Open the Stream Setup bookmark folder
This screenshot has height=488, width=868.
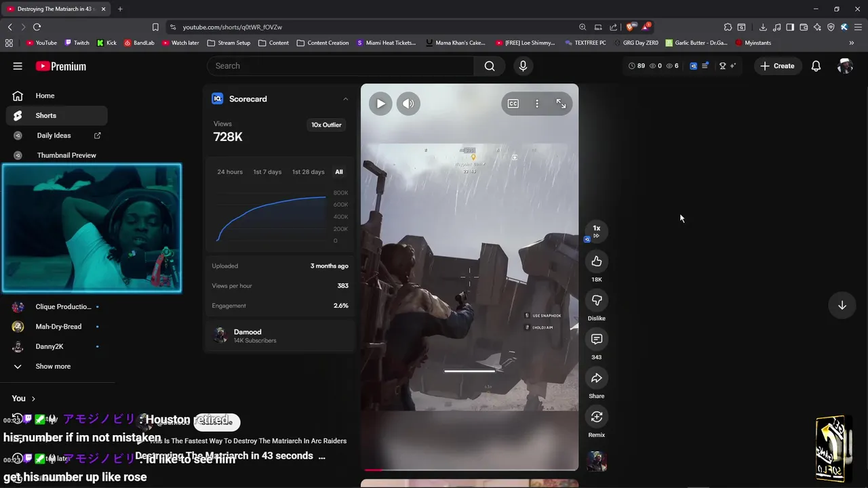pos(229,43)
